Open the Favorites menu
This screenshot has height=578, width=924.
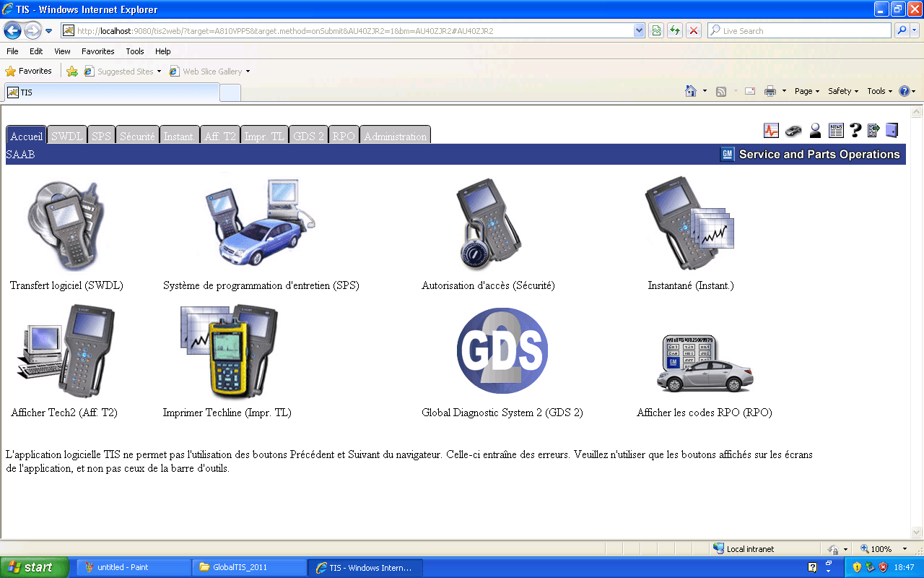[97, 51]
